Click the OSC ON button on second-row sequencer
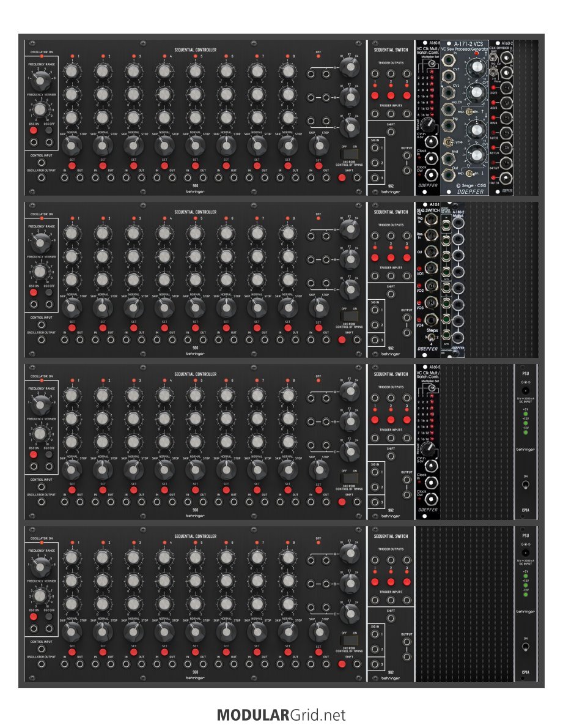The width and height of the screenshot is (563, 728). click(34, 292)
